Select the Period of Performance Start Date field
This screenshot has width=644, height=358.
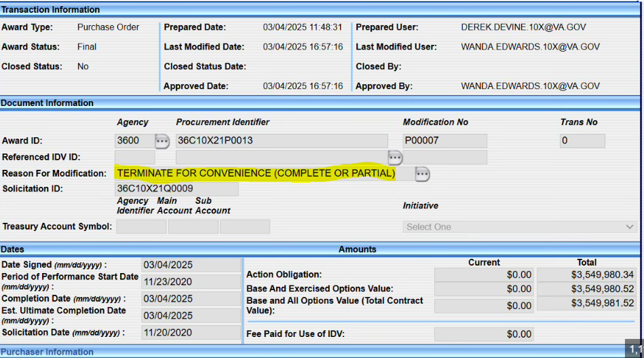(x=191, y=281)
